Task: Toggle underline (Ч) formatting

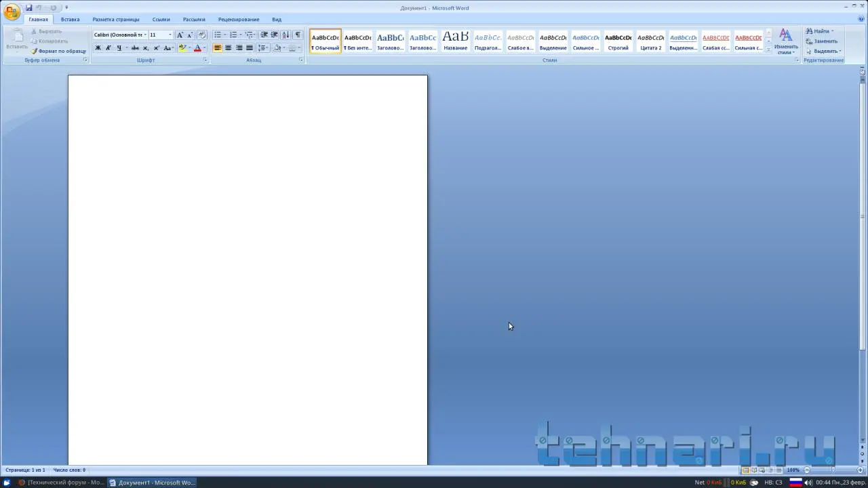Action: pos(119,48)
